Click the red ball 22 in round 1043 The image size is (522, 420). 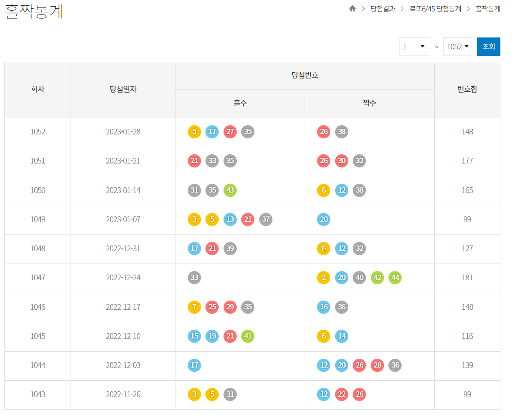342,394
